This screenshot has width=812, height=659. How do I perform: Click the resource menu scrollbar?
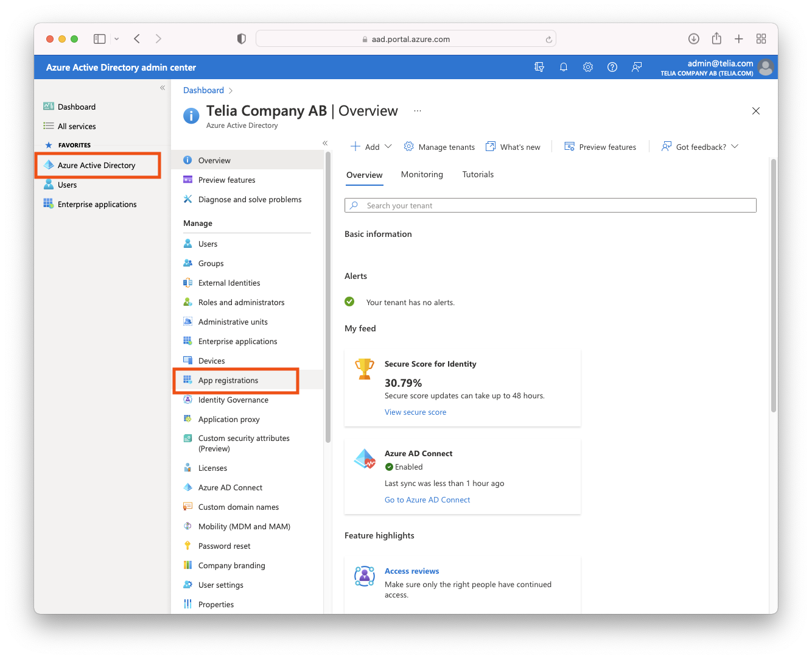[327, 297]
